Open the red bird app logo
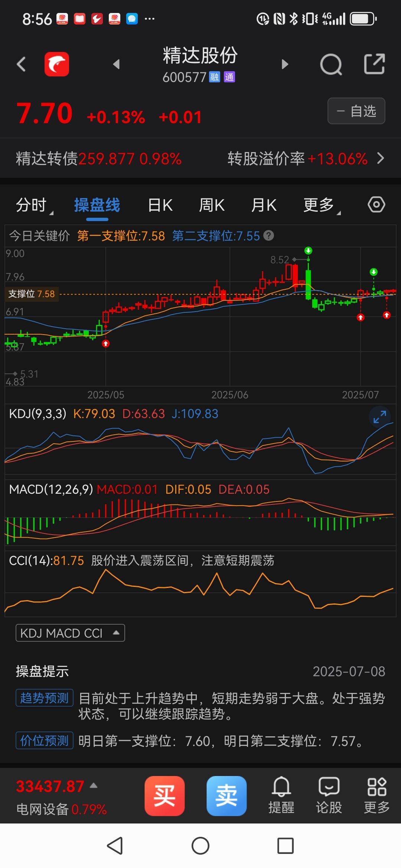This screenshot has height=868, width=401. (57, 64)
